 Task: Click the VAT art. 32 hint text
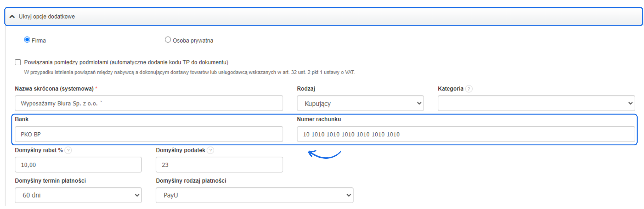pyautogui.click(x=189, y=72)
